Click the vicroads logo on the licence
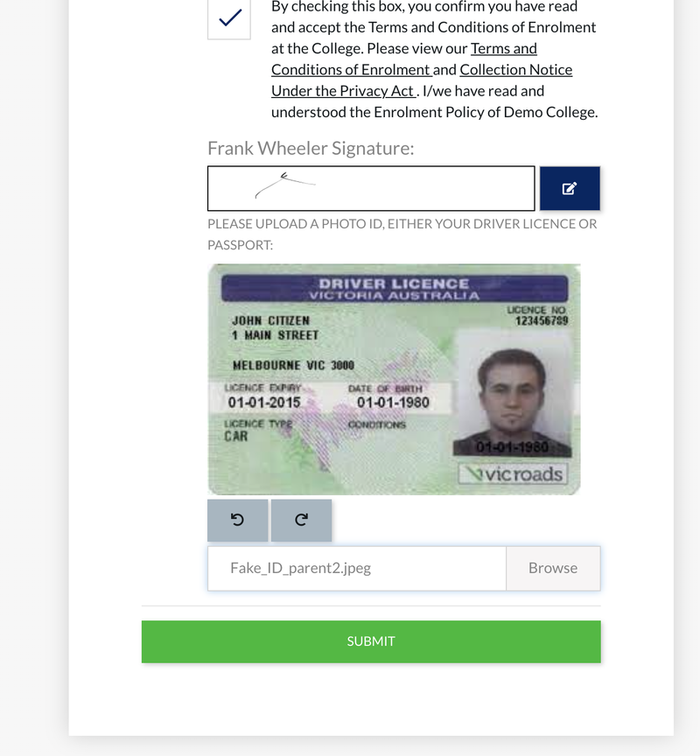Viewport: 700px width, 756px height. (514, 474)
